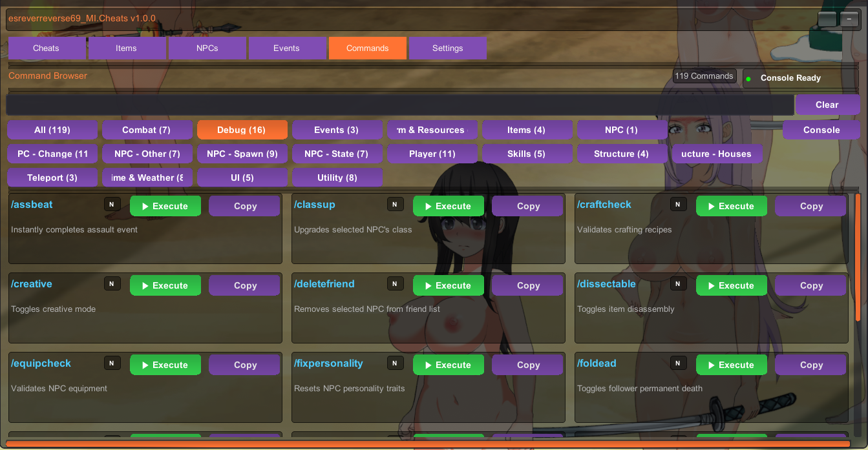The width and height of the screenshot is (868, 450).
Task: Toggle the N badge on /dissectable
Action: click(x=678, y=283)
